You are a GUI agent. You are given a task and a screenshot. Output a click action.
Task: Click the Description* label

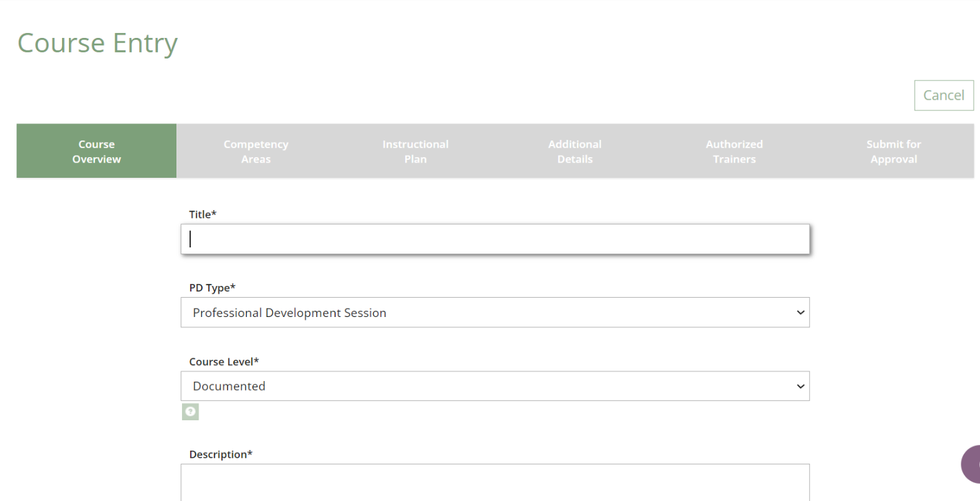221,455
